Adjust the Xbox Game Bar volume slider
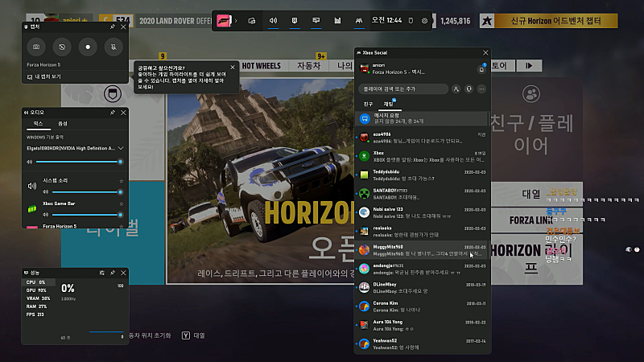 (86, 215)
